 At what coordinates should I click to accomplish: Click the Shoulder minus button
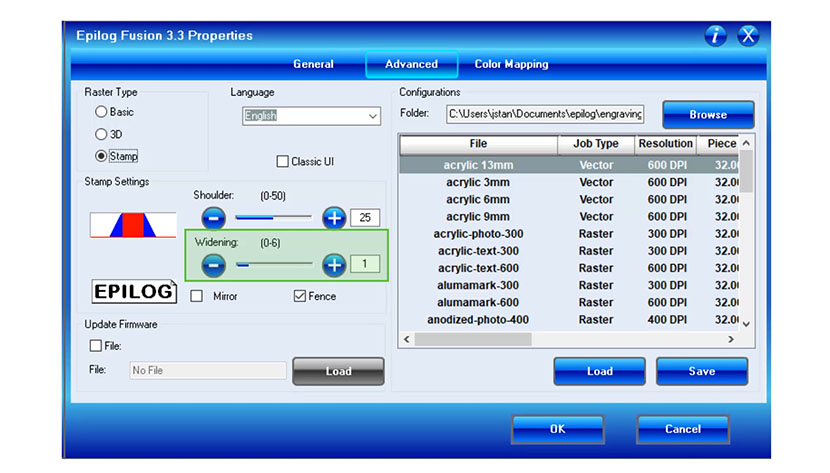213,217
